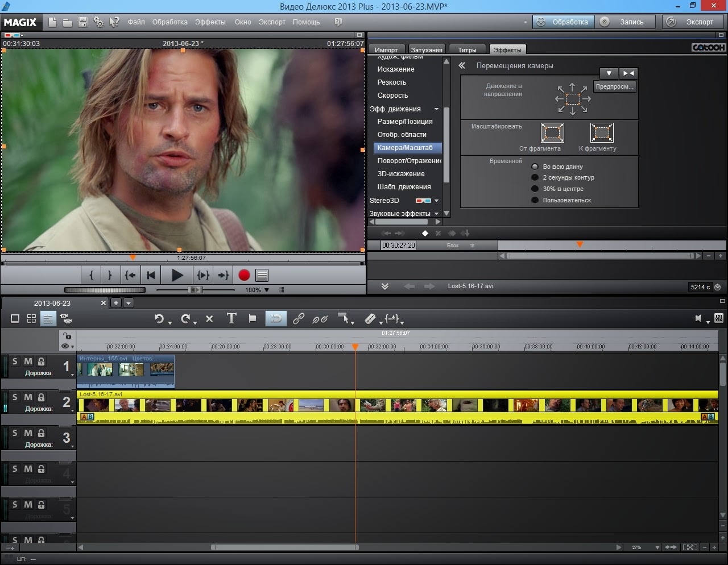This screenshot has height=565, width=728.
Task: Select the 'Во всю длину' radio option
Action: pyautogui.click(x=535, y=167)
